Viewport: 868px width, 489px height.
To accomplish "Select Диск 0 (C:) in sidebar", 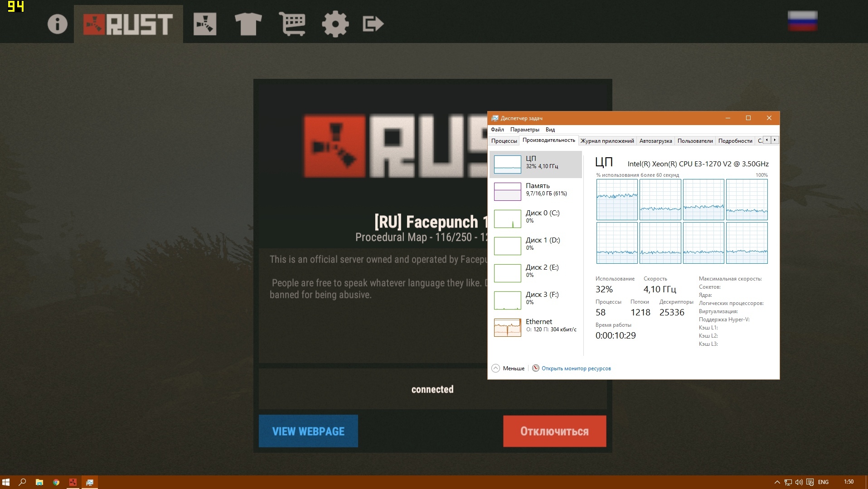I will click(536, 218).
